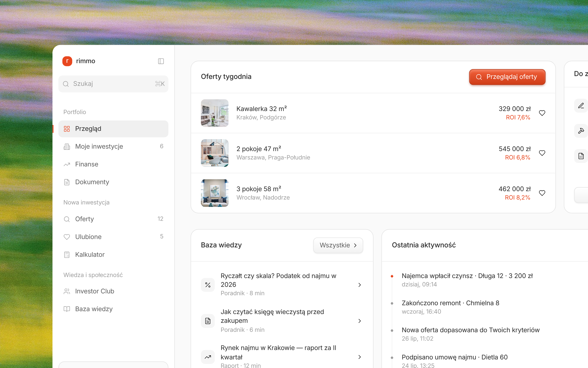The image size is (588, 368).
Task: Open the Ryczałt czy skala article title
Action: click(278, 280)
